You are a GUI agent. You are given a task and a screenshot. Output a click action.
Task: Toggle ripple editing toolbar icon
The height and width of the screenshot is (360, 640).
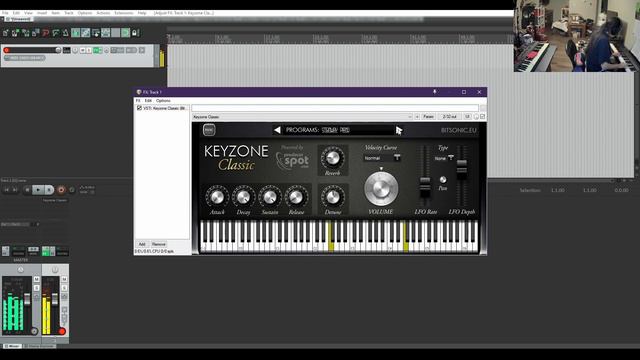tap(96, 33)
